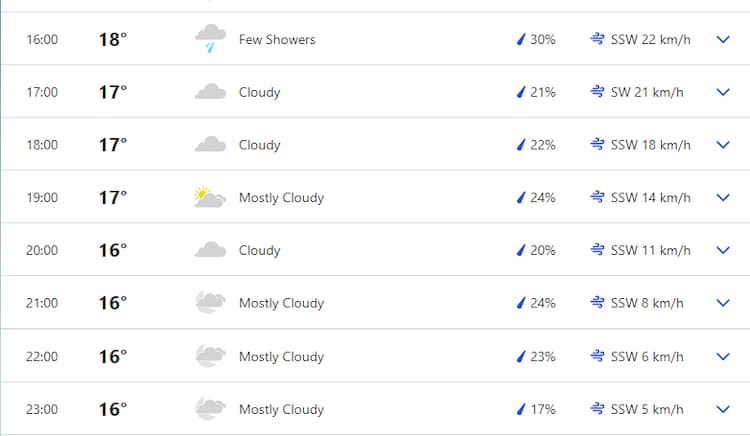This screenshot has height=436, width=750.
Task: Click the cloud icon in 18:00 row
Action: point(210,145)
